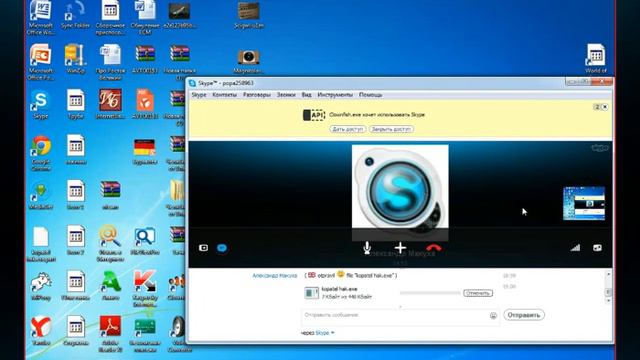
Task: Click sender name link in chat
Action: pos(275,276)
